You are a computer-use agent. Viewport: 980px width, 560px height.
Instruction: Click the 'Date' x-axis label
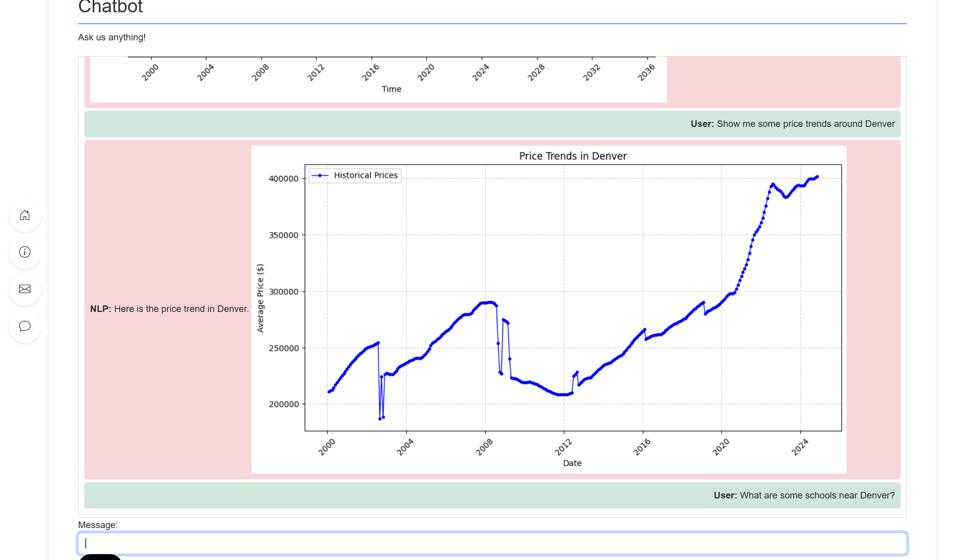tap(572, 463)
